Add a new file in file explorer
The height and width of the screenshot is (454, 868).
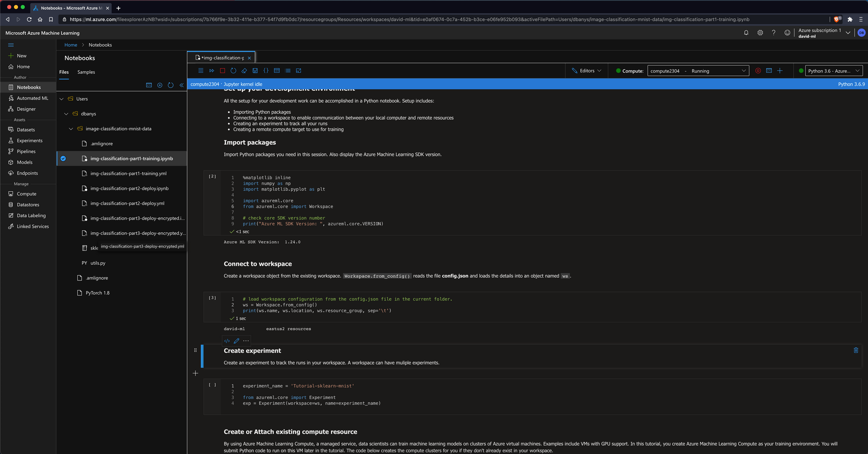tap(160, 85)
